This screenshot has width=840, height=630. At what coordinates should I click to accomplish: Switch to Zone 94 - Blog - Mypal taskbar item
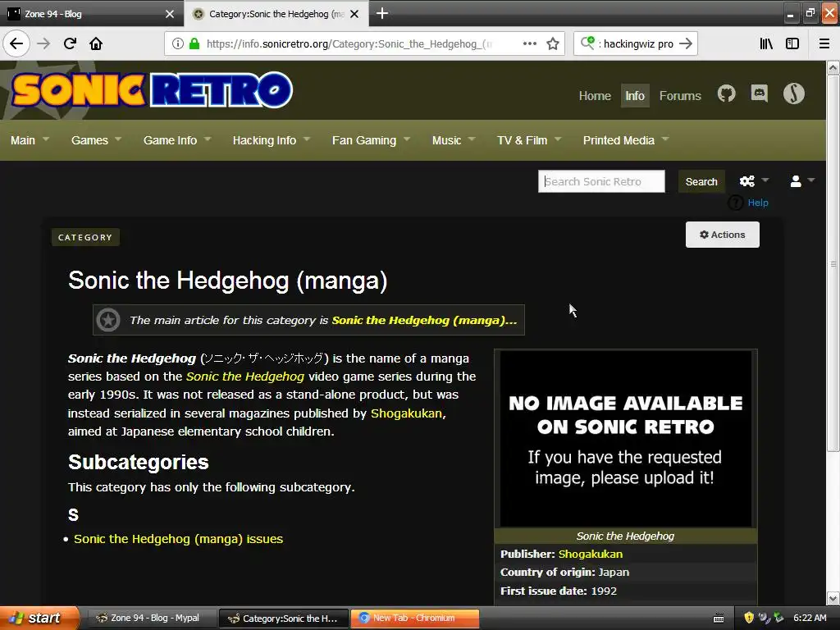click(152, 618)
